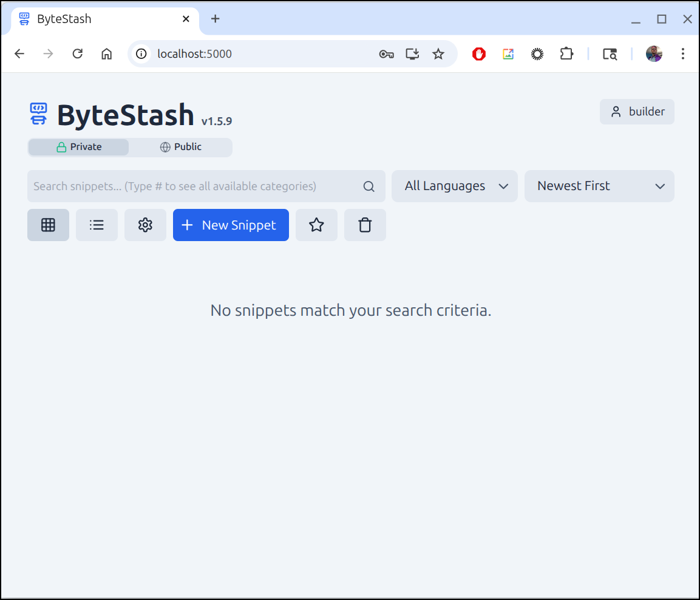700x600 pixels.
Task: Open the settings gear button
Action: coord(145,225)
